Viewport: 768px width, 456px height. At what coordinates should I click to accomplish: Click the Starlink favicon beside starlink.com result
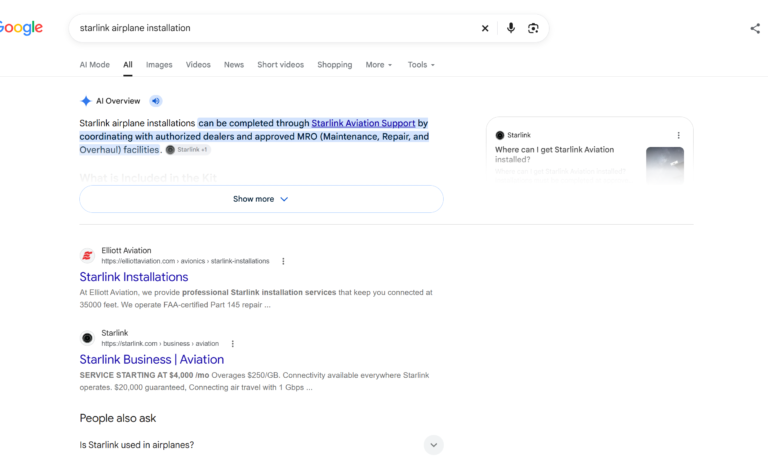point(87,338)
